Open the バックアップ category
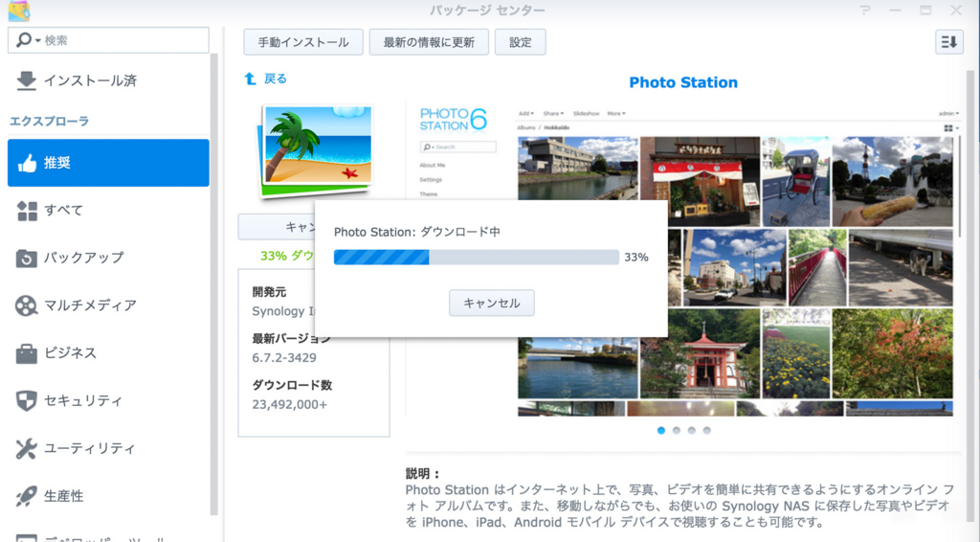 tap(109, 258)
